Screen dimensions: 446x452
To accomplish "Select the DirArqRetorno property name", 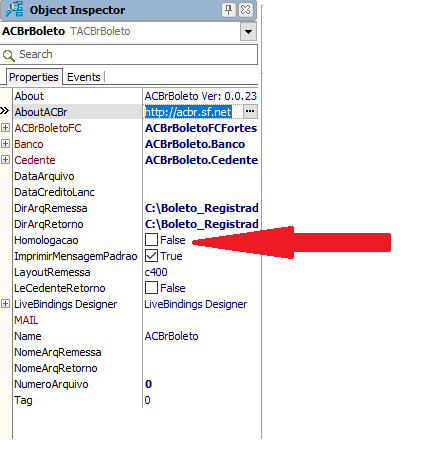I will click(x=49, y=224).
